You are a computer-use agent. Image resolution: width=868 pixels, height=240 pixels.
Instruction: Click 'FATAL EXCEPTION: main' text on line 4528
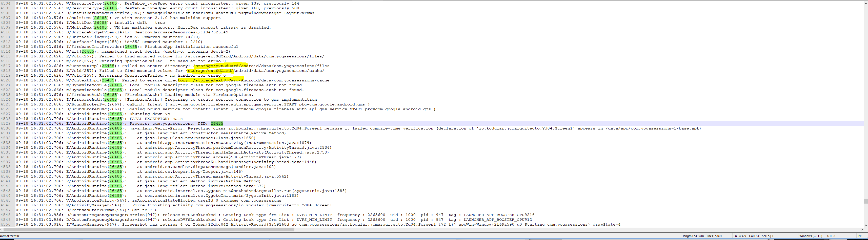coord(156,119)
